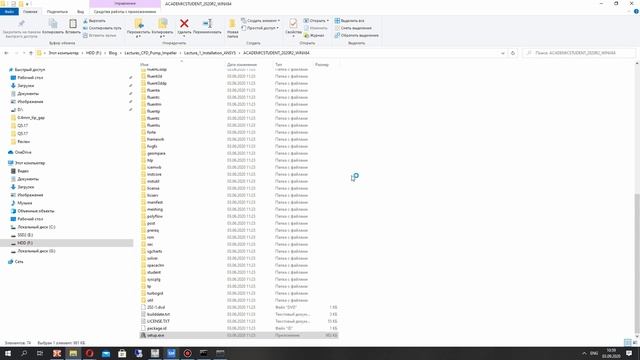Open the Opera browser on the taskbar
The image size is (640, 360).
[x=89, y=353]
